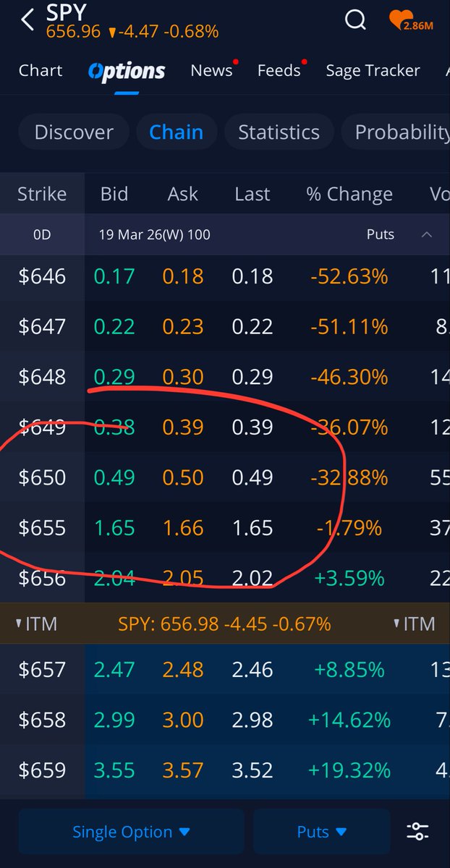Tap the 3.52 last price for $659
450x868 pixels.
click(252, 770)
